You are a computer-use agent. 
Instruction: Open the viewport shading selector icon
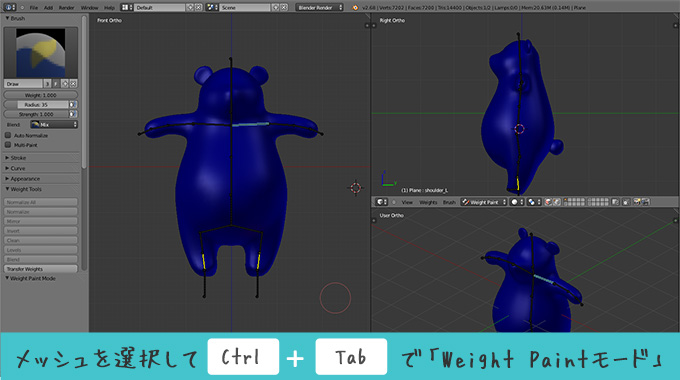pos(516,202)
